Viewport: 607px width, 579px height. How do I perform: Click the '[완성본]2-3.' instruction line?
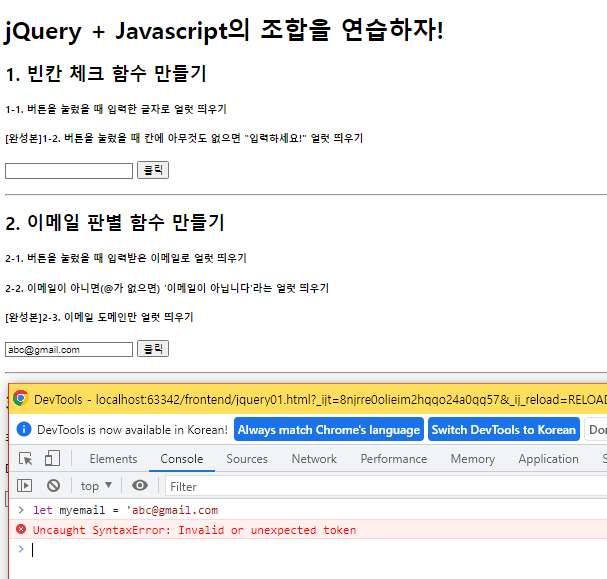coord(99,317)
